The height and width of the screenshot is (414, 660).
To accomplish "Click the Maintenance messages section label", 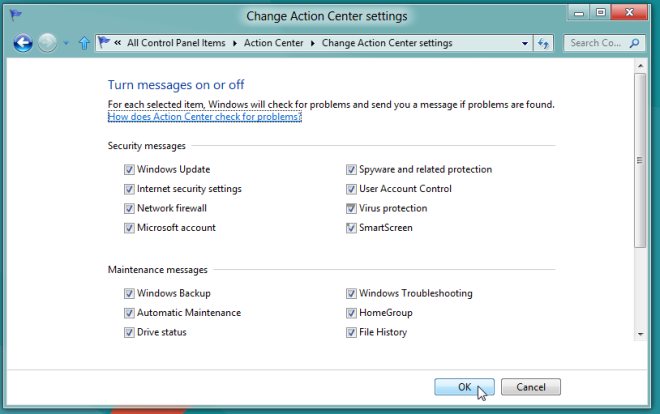I will click(157, 269).
